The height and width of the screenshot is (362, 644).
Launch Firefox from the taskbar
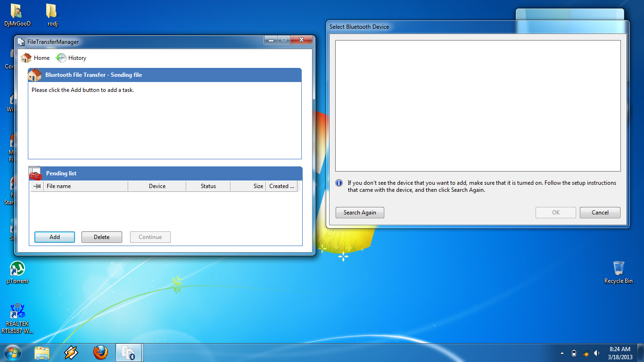[100, 353]
